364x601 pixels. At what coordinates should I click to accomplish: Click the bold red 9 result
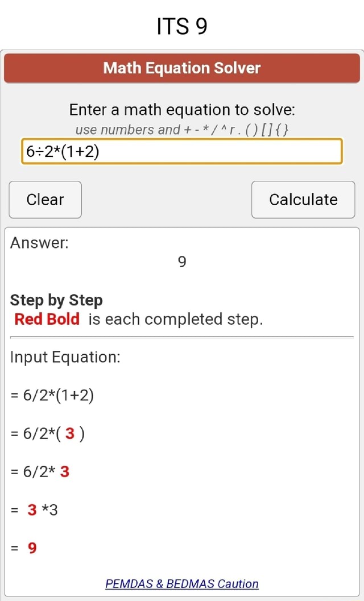pyautogui.click(x=31, y=548)
